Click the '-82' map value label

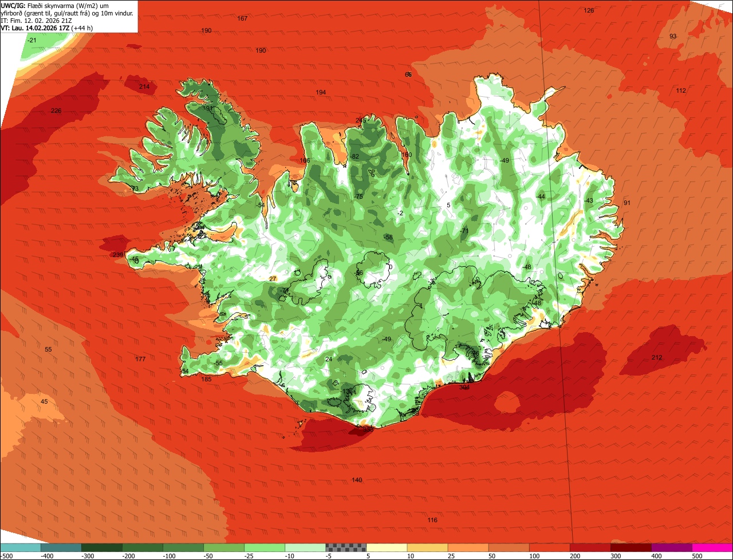click(354, 156)
